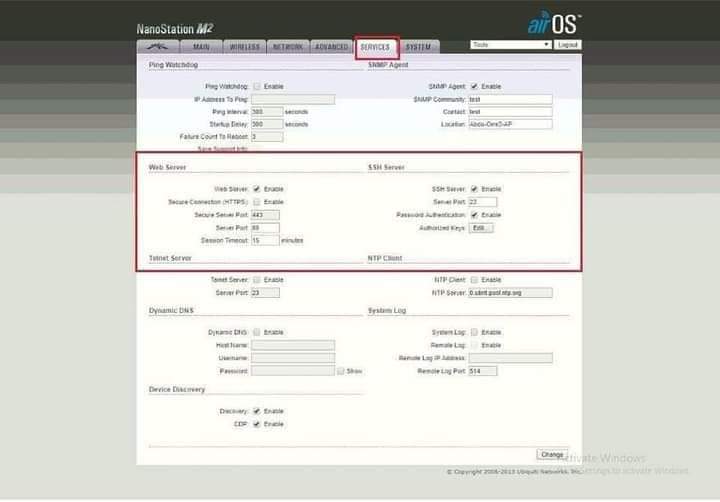Open the WIRELESS tab
This screenshot has height=502, width=720.
tap(244, 47)
